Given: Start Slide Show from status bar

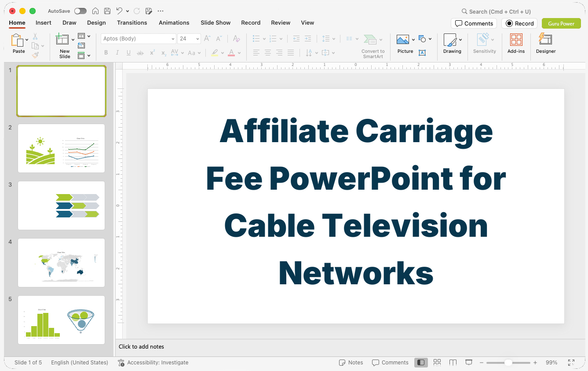Looking at the screenshot, I should pos(469,362).
